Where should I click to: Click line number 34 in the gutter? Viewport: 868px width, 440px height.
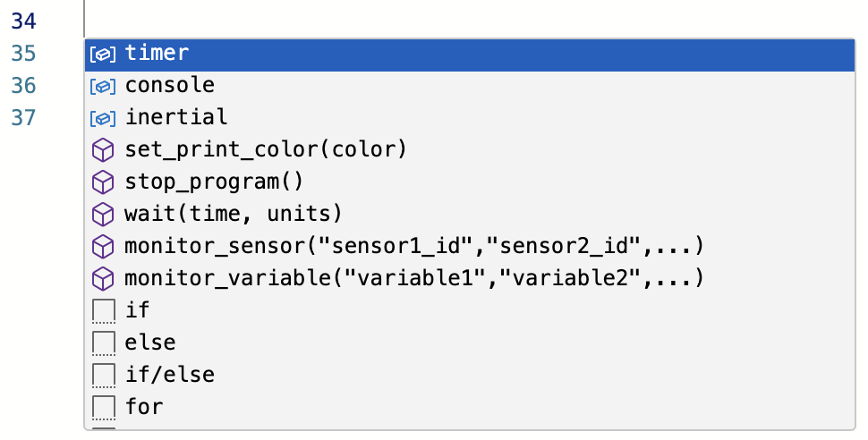click(23, 20)
